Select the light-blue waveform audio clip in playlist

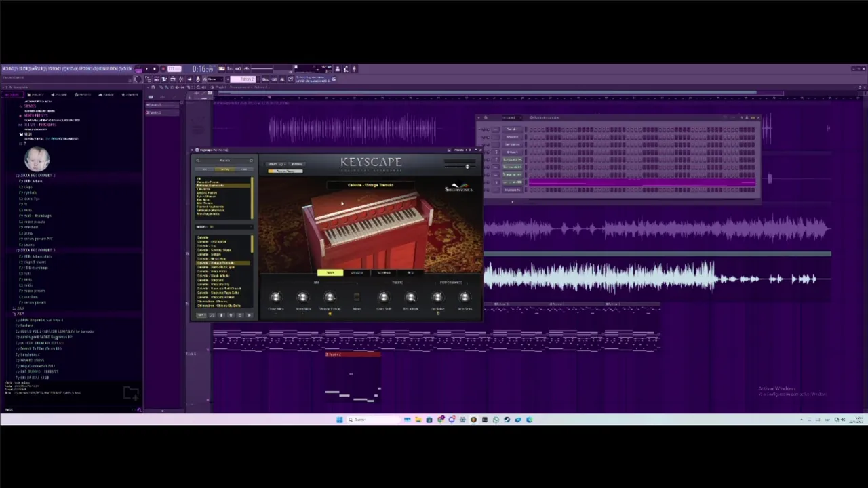tap(656, 278)
